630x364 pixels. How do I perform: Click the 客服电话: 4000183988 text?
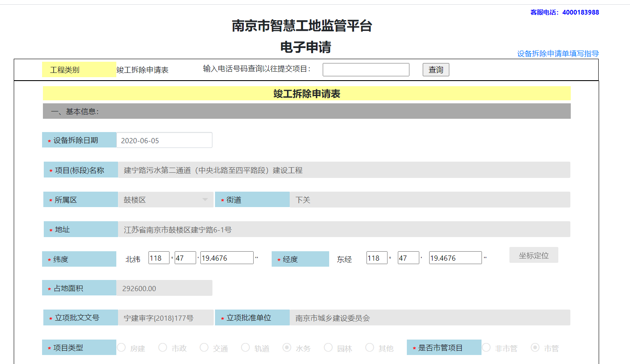(565, 12)
